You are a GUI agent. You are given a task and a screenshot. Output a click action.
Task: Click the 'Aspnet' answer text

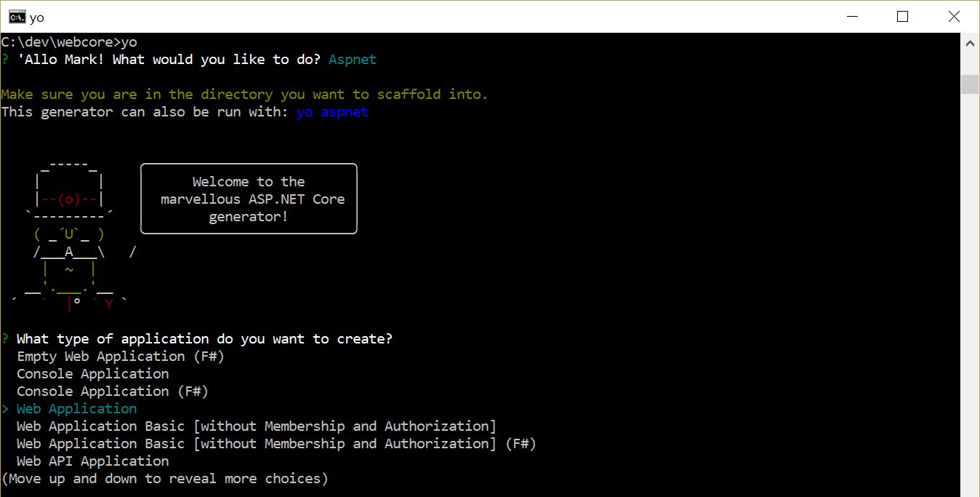pyautogui.click(x=353, y=60)
